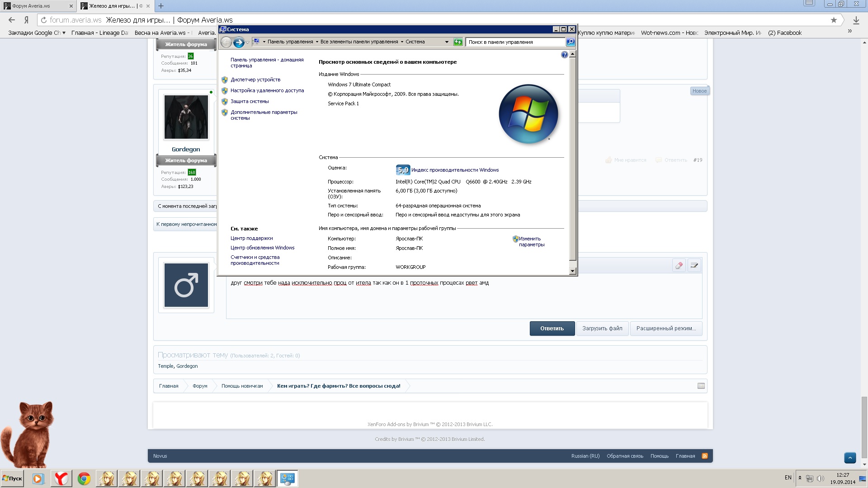Open Chrome from the taskbar
This screenshot has width=868, height=488.
point(84,479)
